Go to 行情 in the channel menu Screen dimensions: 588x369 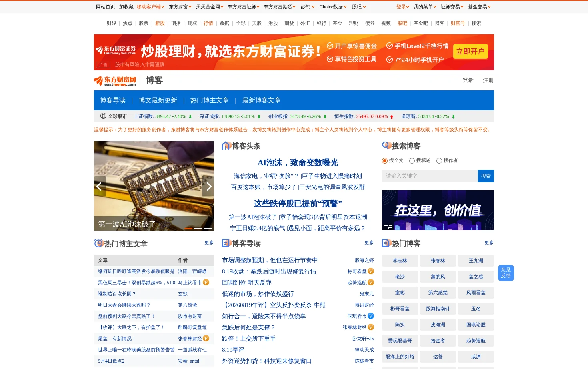tap(208, 23)
